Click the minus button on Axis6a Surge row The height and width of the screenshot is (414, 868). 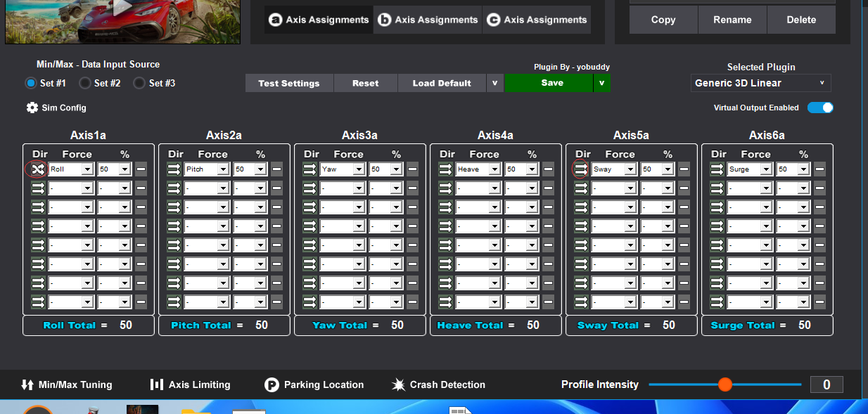(x=819, y=169)
